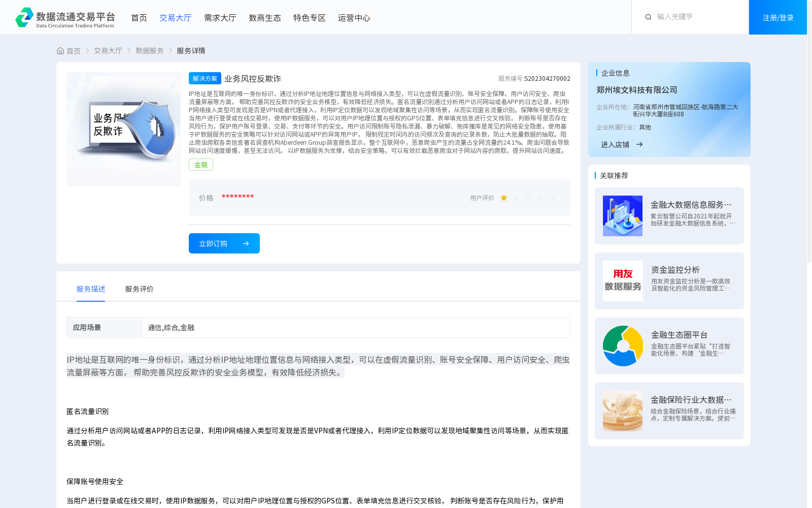Open 数商生态 in top navigation
The image size is (812, 508).
pyautogui.click(x=265, y=18)
